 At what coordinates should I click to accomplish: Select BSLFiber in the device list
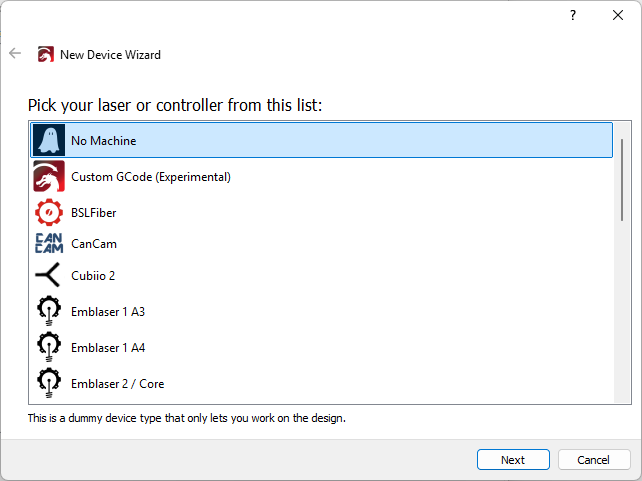pyautogui.click(x=94, y=213)
